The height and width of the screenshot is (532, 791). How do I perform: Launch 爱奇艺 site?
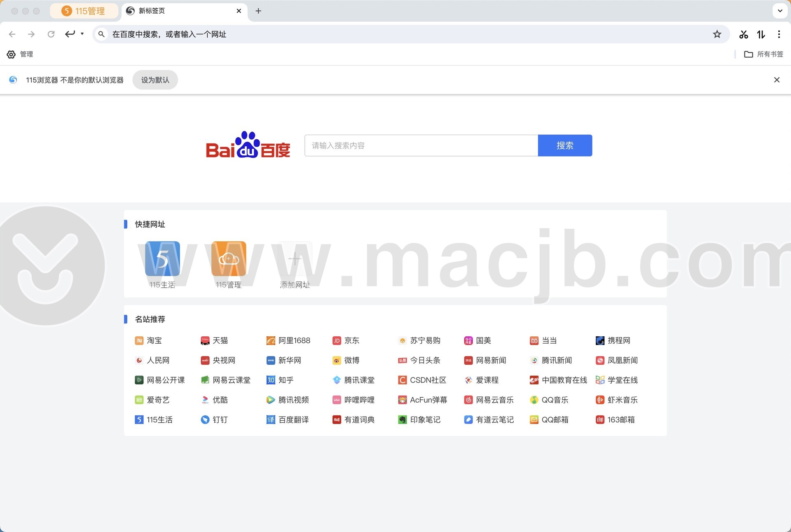152,400
